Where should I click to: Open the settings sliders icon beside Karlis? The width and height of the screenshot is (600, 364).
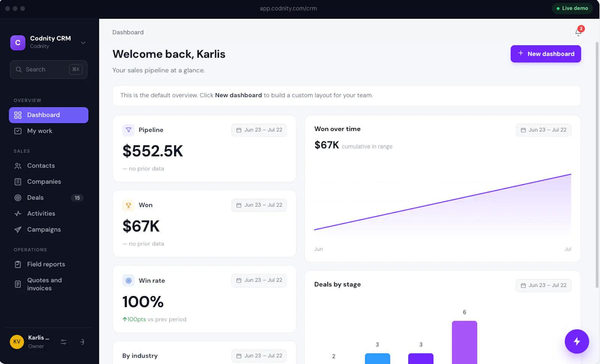[x=63, y=342]
